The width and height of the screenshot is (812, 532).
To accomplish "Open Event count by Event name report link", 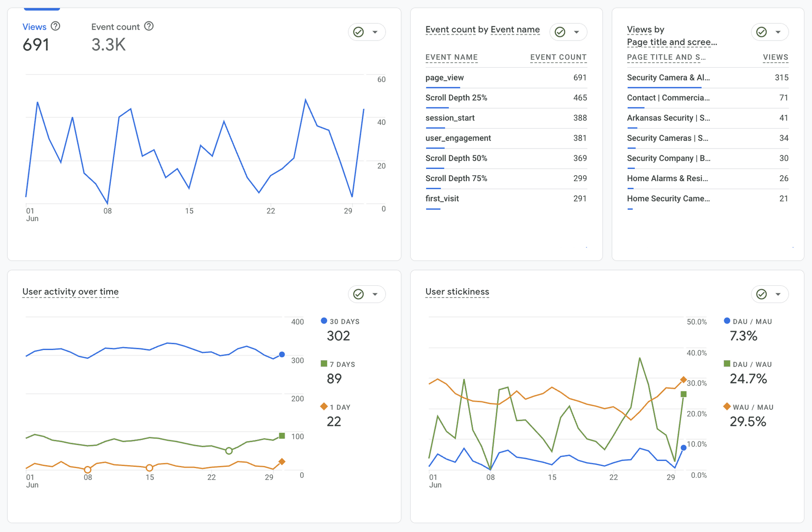I will [483, 30].
